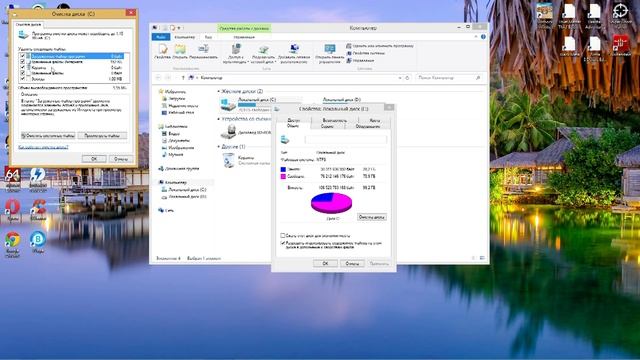Click Disk Cleanup button in properties

click(371, 217)
